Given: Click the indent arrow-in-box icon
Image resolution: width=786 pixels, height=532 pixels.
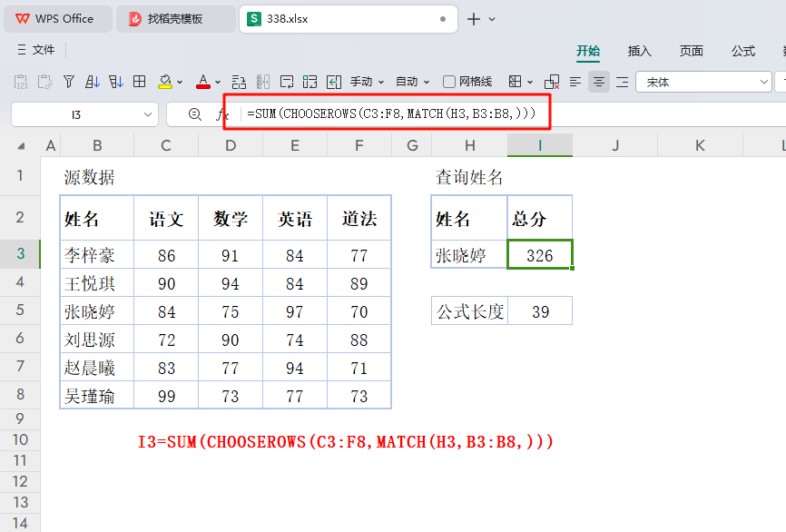Looking at the screenshot, I should pyautogui.click(x=334, y=82).
